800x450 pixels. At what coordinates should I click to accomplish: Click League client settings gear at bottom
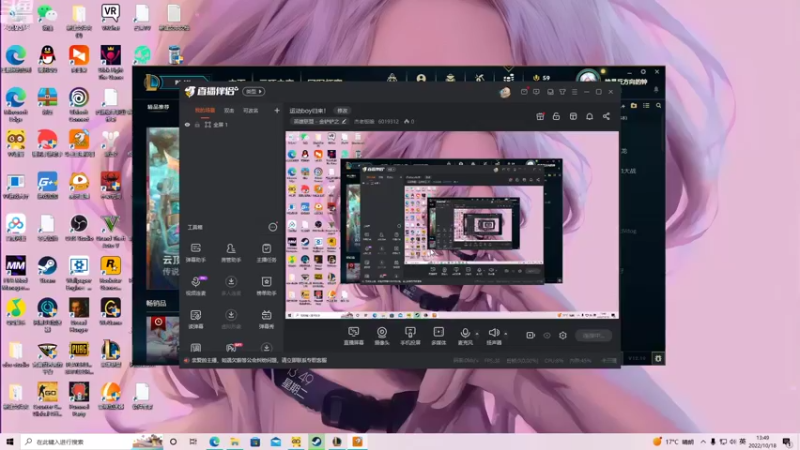[658, 359]
